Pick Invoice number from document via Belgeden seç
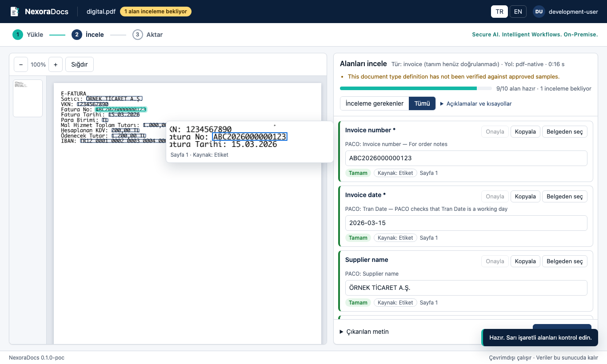The image size is (607, 364). 565,131
